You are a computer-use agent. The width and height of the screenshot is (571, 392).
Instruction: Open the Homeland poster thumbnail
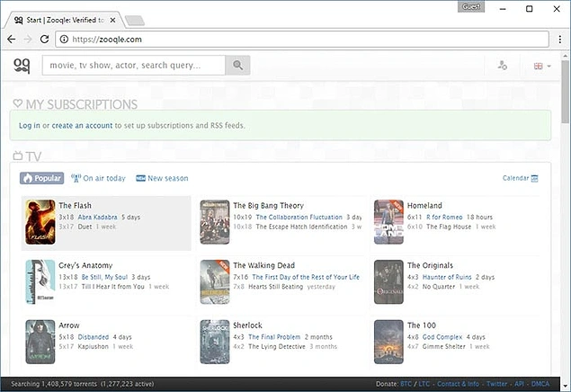[x=388, y=222]
